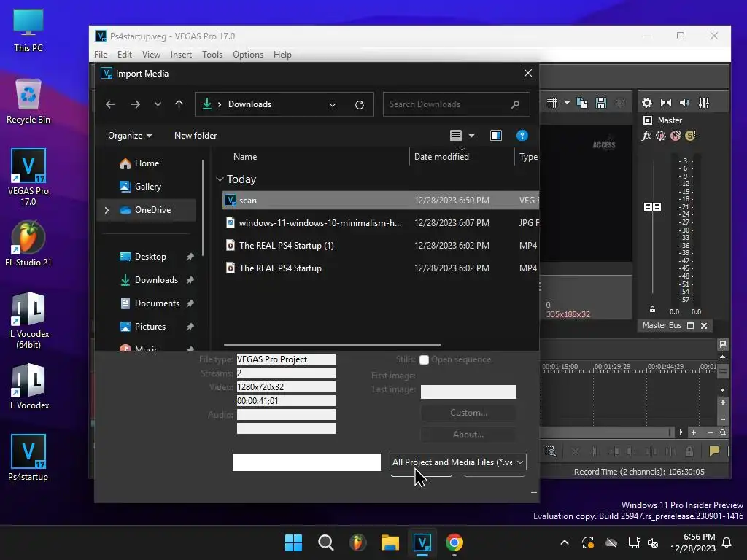Open the mixer faders icon
The image size is (747, 560).
point(704,103)
